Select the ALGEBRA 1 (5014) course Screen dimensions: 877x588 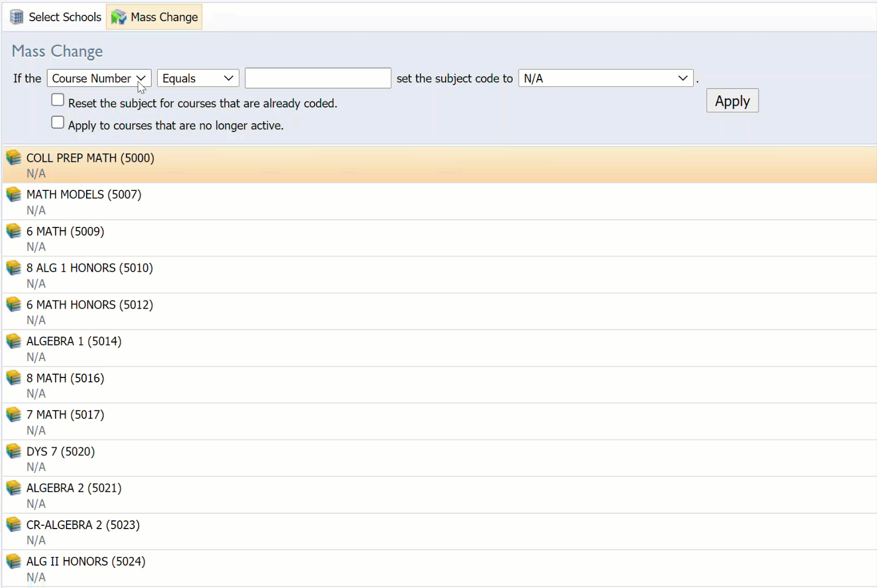pos(440,348)
